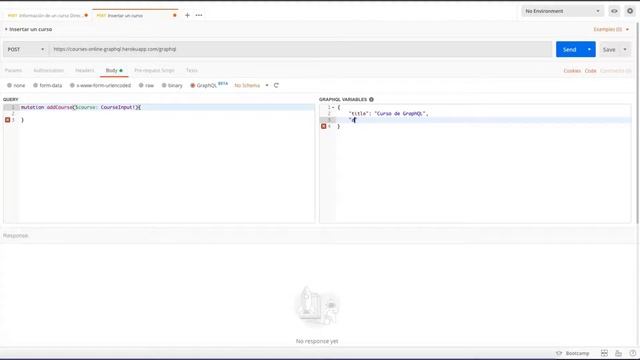
Task: Open the tab options ellipsis menu
Action: point(199,15)
